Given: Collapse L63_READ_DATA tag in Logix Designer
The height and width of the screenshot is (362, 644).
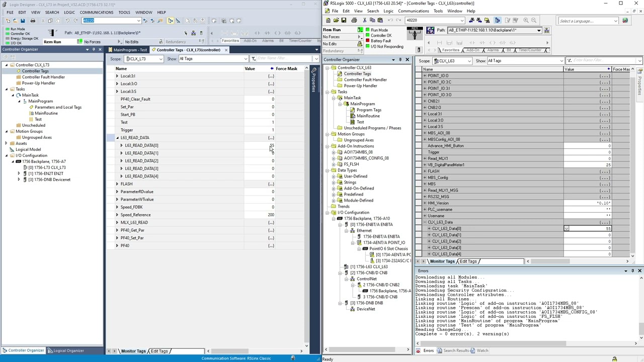Looking at the screenshot, I should point(117,138).
